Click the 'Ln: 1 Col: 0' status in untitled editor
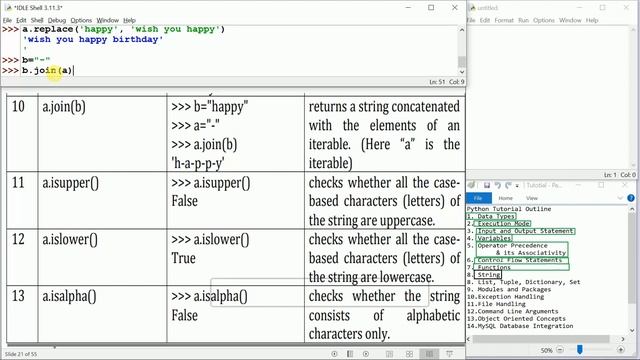Viewport: 640px width, 360px height. (620, 175)
